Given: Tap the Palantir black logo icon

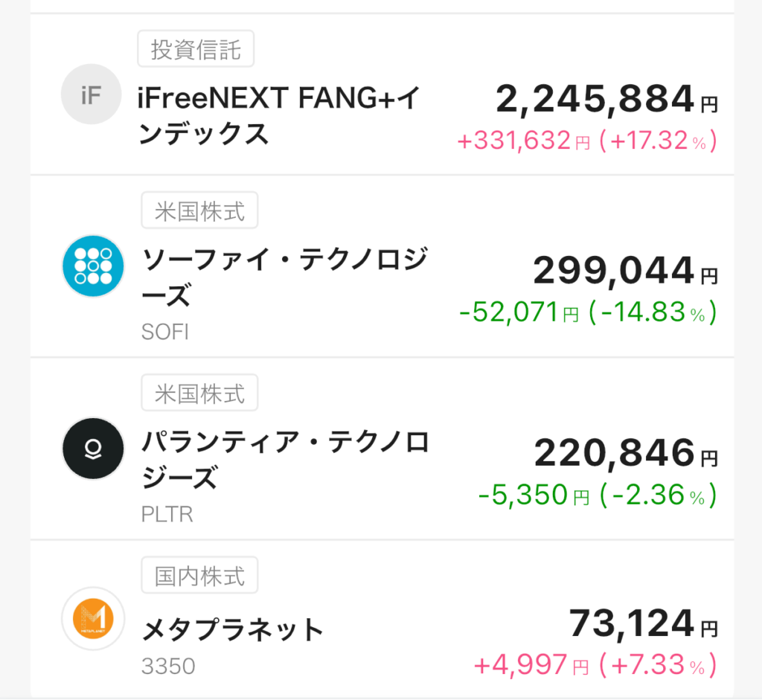Looking at the screenshot, I should pyautogui.click(x=93, y=448).
